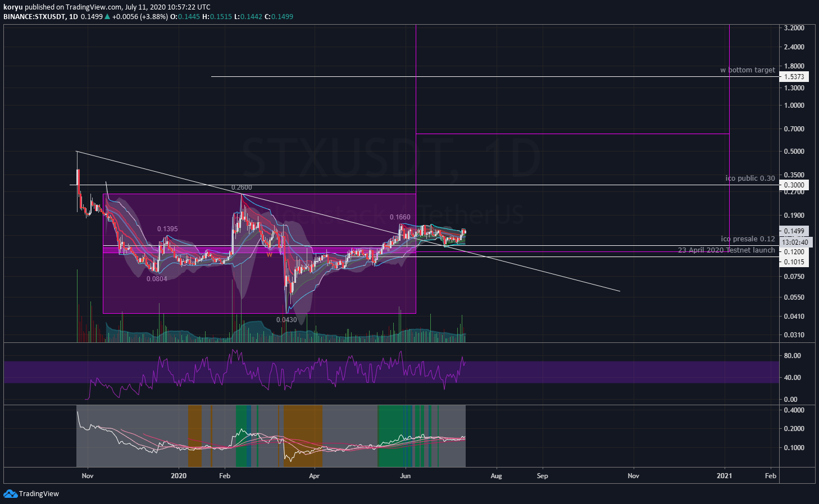Click the 1D interval label in header

pyautogui.click(x=73, y=17)
